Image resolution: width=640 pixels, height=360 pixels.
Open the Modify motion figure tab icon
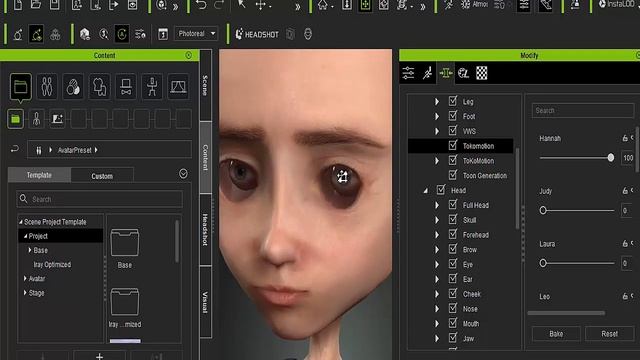427,73
